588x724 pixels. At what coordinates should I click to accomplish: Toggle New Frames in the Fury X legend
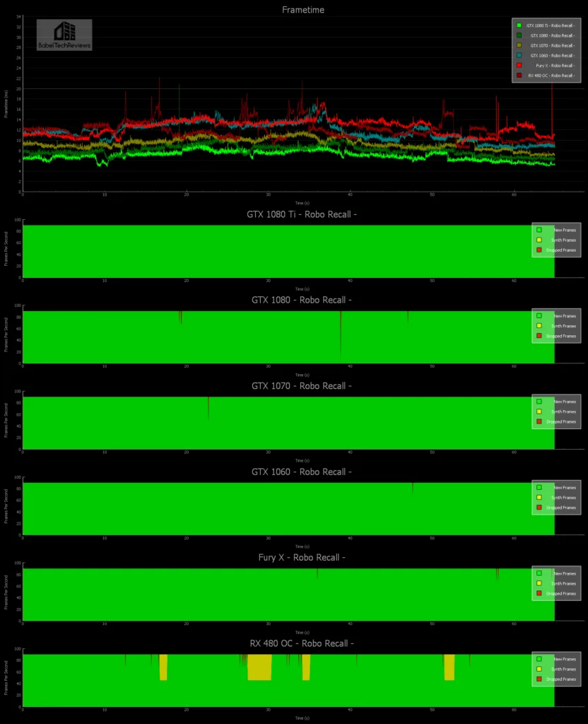pyautogui.click(x=539, y=573)
